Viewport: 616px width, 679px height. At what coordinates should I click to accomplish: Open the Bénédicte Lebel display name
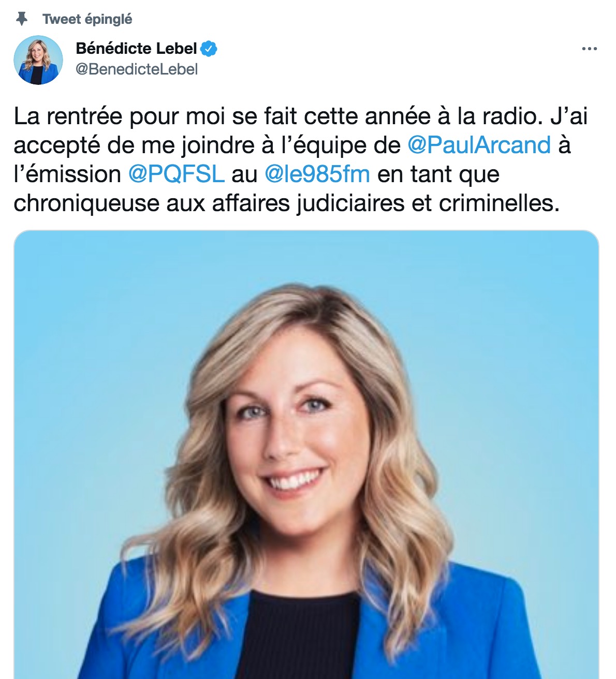[x=136, y=49]
